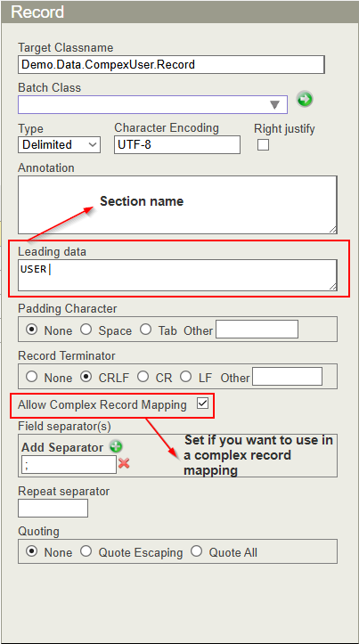359x644 pixels.
Task: Click the Leading data text area
Action: tap(177, 275)
